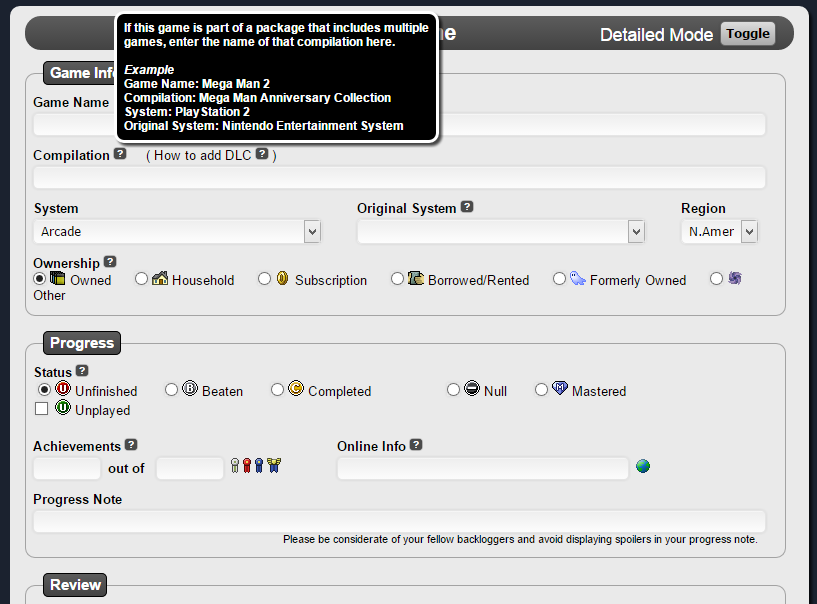The height and width of the screenshot is (604, 817).
Task: Click the Review section heading
Action: (75, 585)
